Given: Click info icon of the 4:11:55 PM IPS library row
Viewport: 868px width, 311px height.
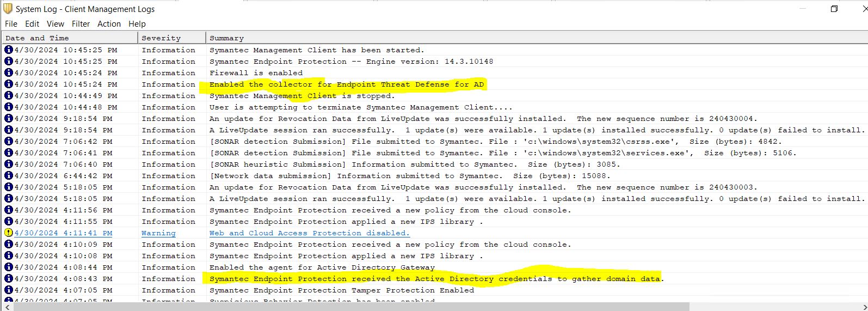Looking at the screenshot, I should [8, 221].
